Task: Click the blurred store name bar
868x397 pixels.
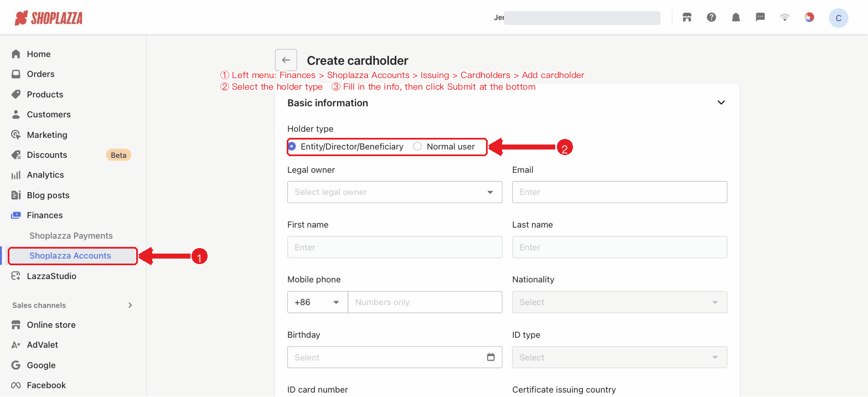Action: point(582,18)
